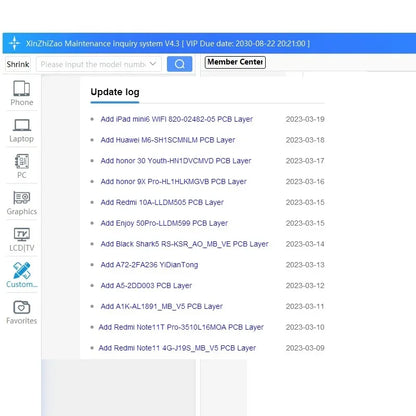Click the blue search magnifier button

pyautogui.click(x=179, y=64)
